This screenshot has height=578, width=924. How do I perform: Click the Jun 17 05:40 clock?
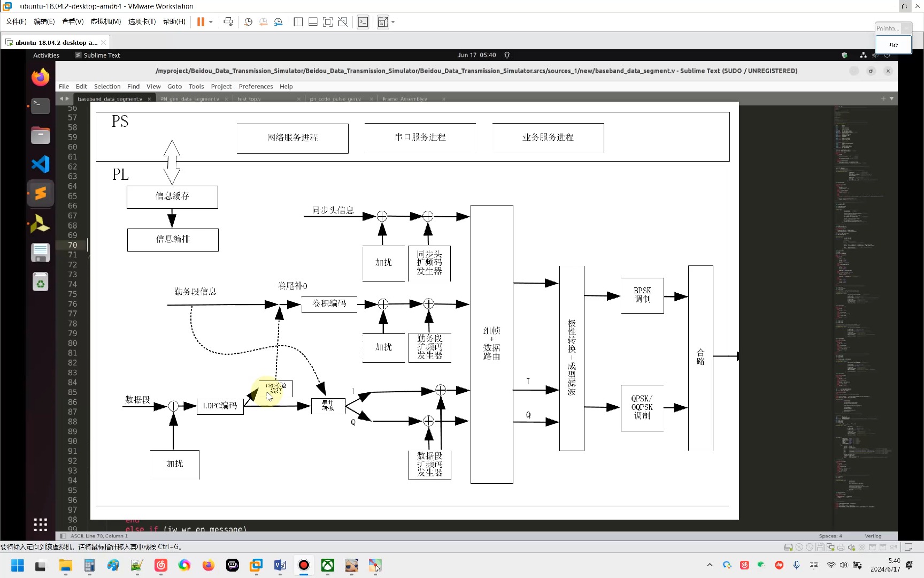coord(476,55)
